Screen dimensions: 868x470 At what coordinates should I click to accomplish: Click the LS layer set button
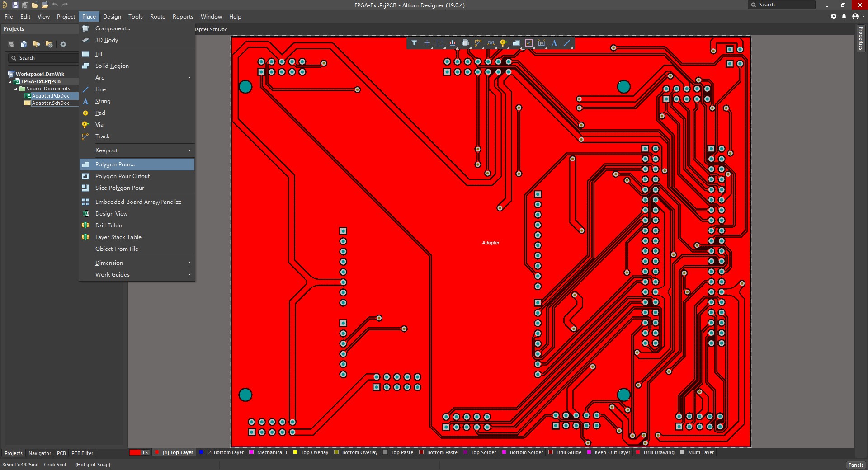[x=145, y=452]
